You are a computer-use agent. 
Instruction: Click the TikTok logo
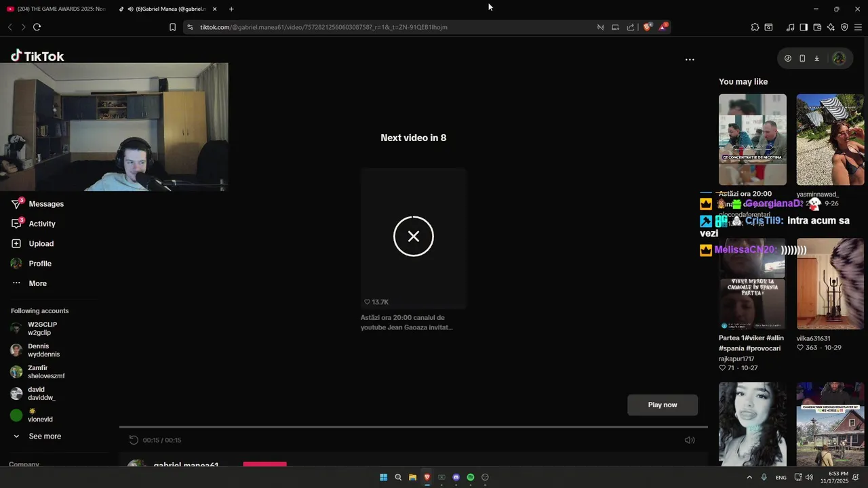(x=37, y=56)
